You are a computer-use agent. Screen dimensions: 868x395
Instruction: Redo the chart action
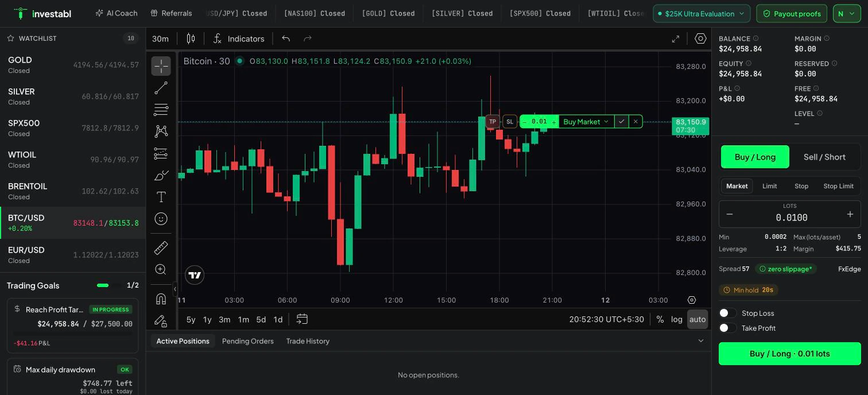[307, 38]
